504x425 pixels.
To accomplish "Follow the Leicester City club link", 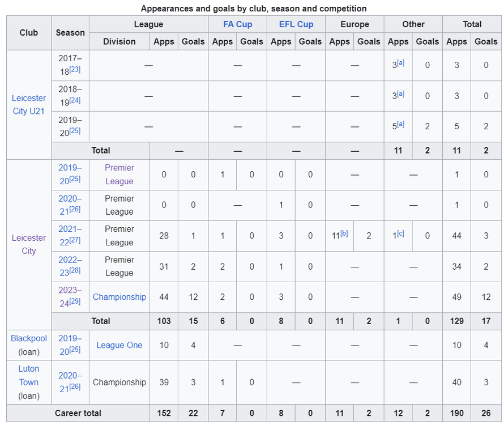I will tap(29, 244).
